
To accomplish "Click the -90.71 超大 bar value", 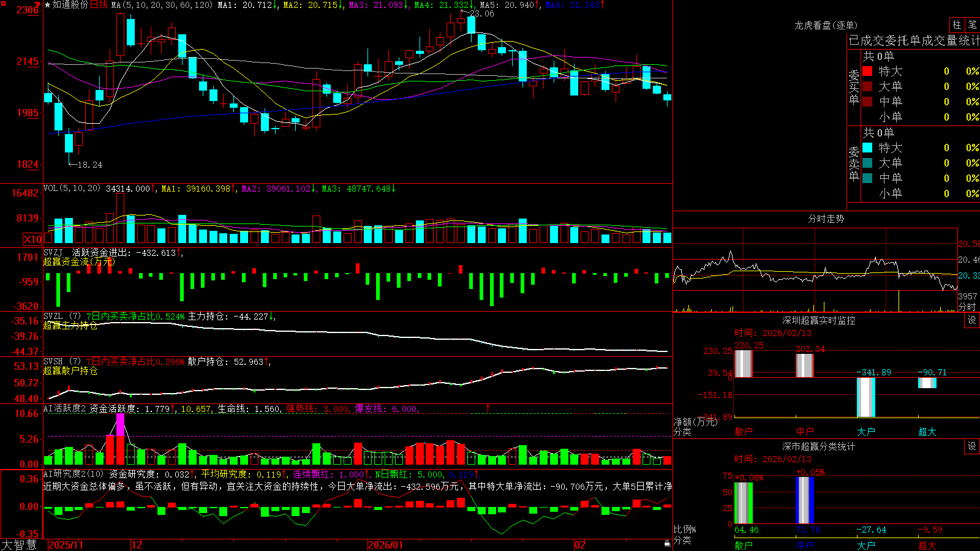I will [932, 372].
